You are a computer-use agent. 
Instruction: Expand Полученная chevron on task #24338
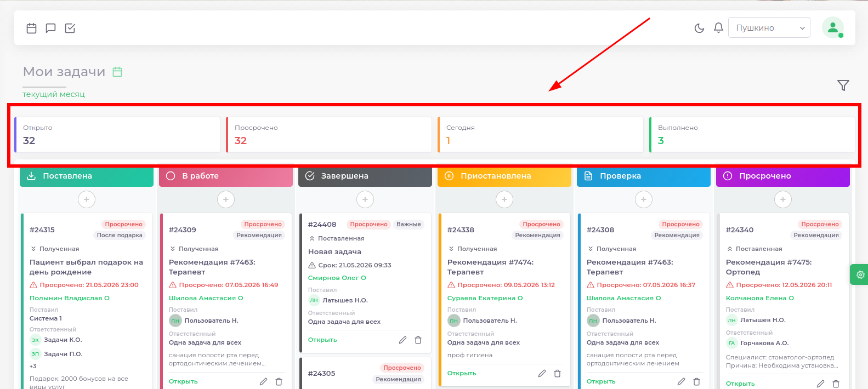pyautogui.click(x=451, y=249)
